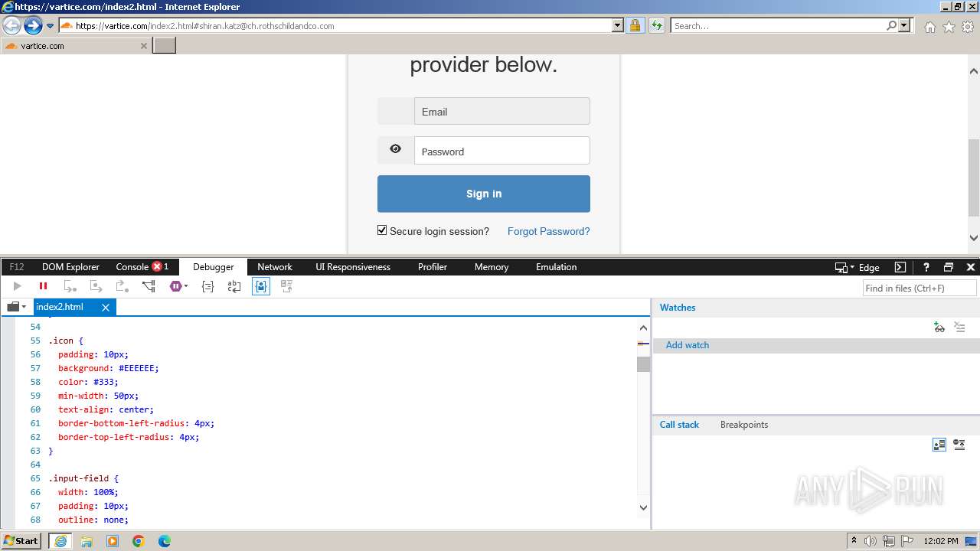Viewport: 980px width, 551px height.
Task: Click the Step into icon
Action: pos(70,286)
